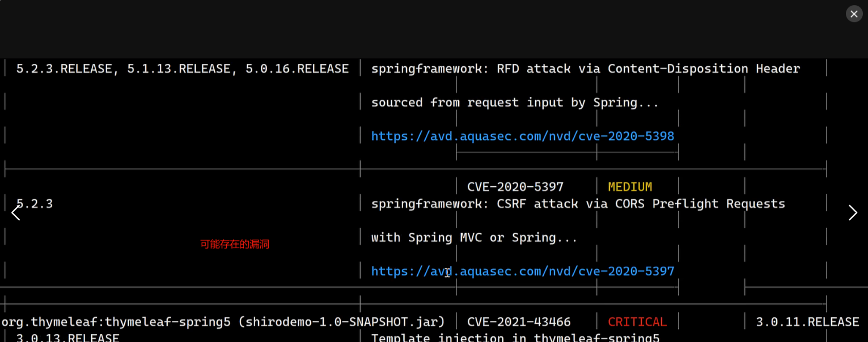Click the 3.0.11.RELEASE installed version
The height and width of the screenshot is (342, 868).
(807, 322)
